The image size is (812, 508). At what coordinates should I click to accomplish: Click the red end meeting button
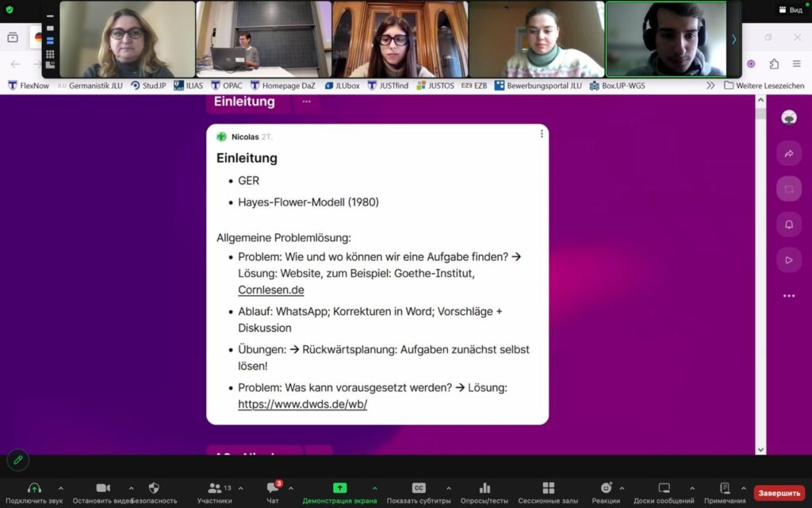click(779, 493)
